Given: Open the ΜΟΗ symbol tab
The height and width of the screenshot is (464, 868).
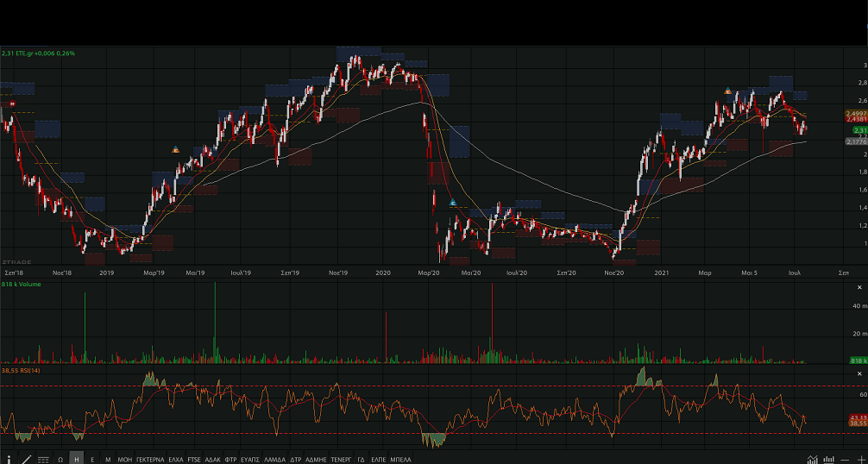Looking at the screenshot, I should [x=125, y=460].
